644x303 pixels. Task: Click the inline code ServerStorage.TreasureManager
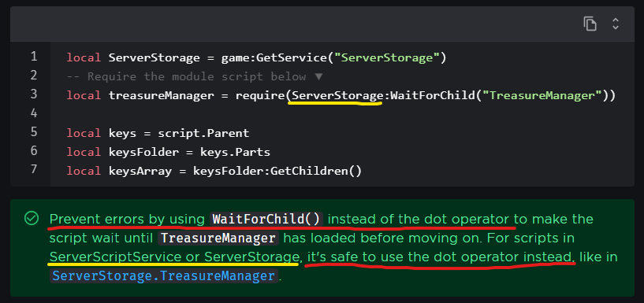click(164, 275)
